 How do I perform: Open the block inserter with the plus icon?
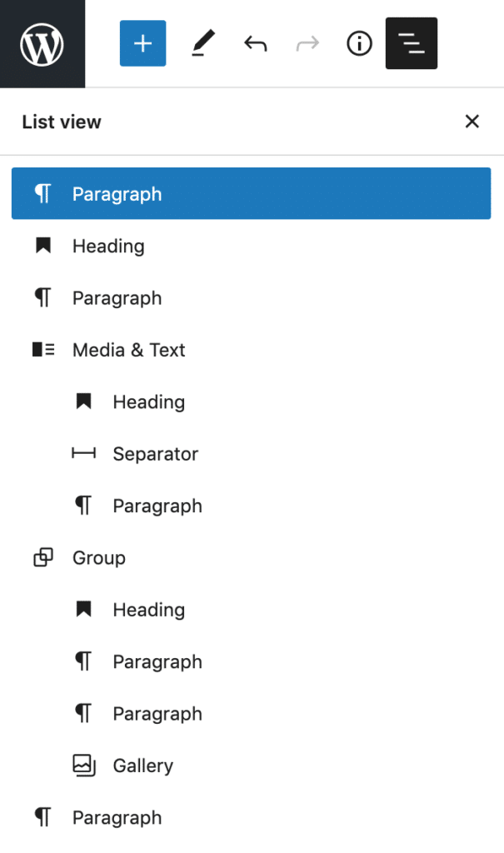tap(142, 43)
